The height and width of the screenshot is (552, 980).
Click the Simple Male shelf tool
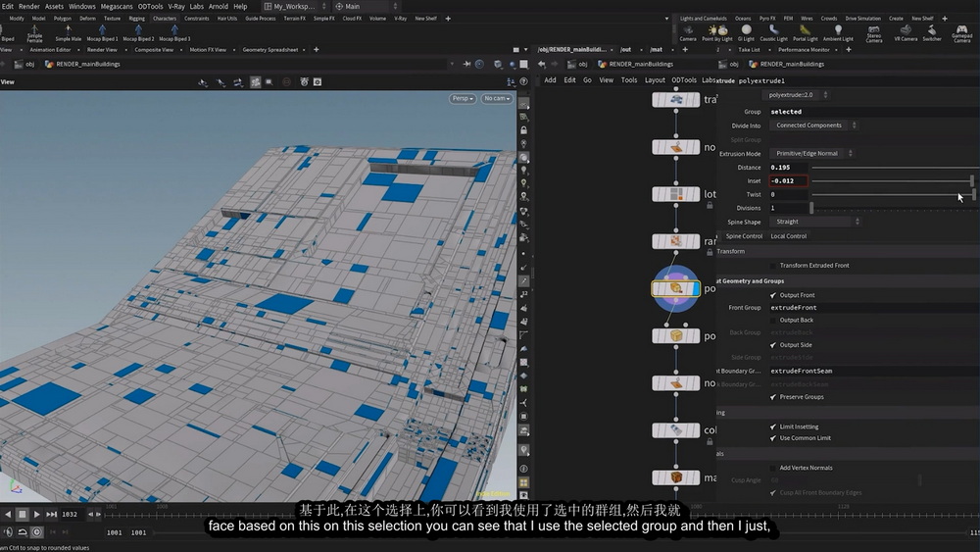coord(69,33)
